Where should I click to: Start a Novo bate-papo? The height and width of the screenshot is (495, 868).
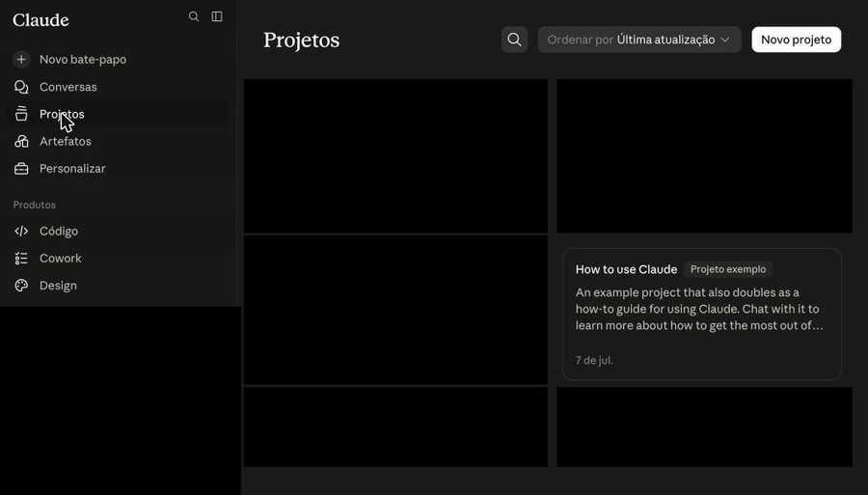83,59
